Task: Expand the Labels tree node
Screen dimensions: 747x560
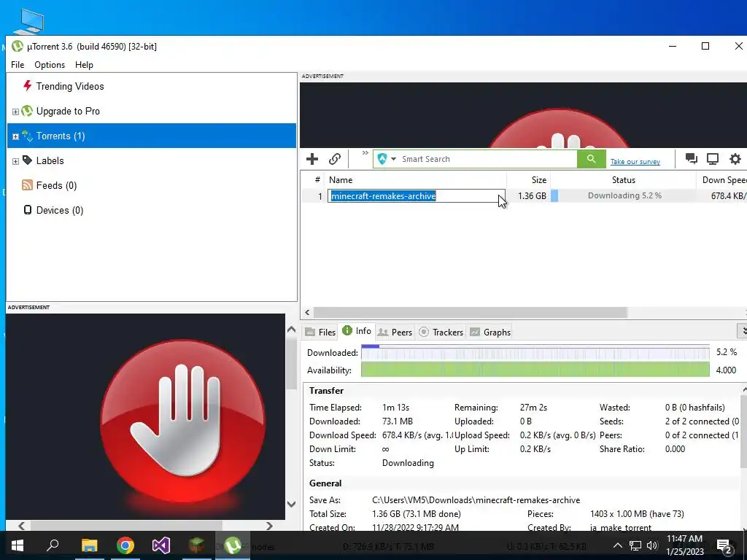Action: [15, 161]
